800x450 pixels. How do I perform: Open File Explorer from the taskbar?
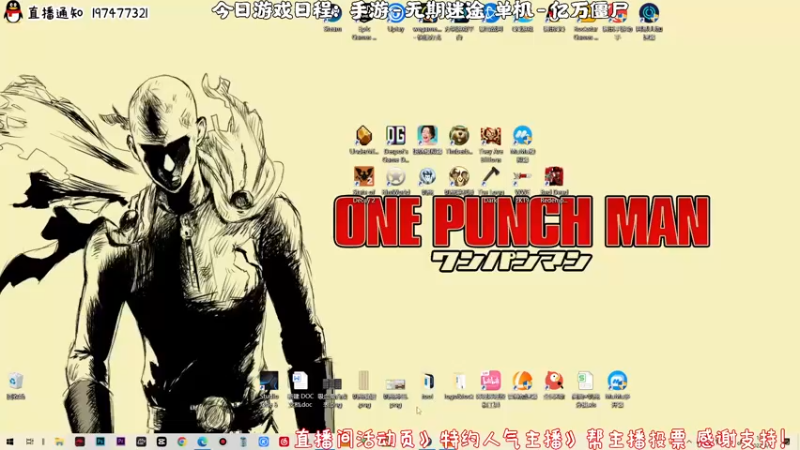(x=59, y=442)
